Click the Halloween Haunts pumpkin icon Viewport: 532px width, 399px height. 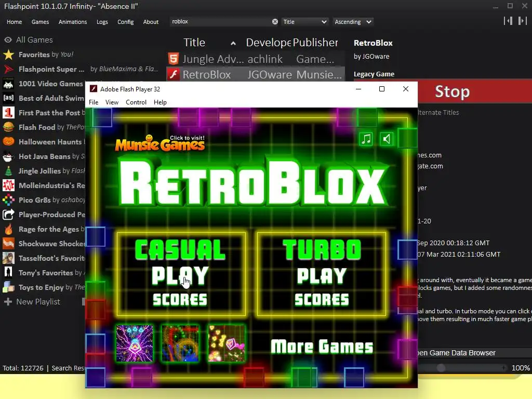tap(8, 141)
